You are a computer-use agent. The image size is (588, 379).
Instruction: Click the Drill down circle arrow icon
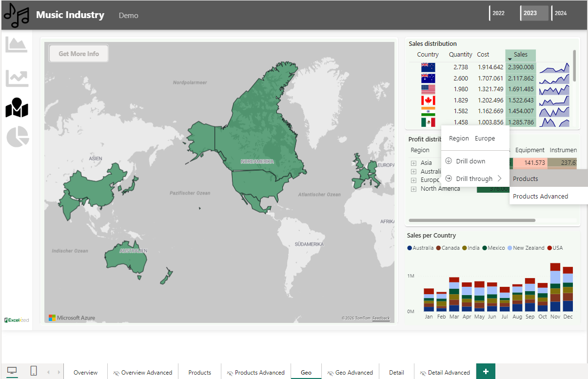(x=449, y=161)
